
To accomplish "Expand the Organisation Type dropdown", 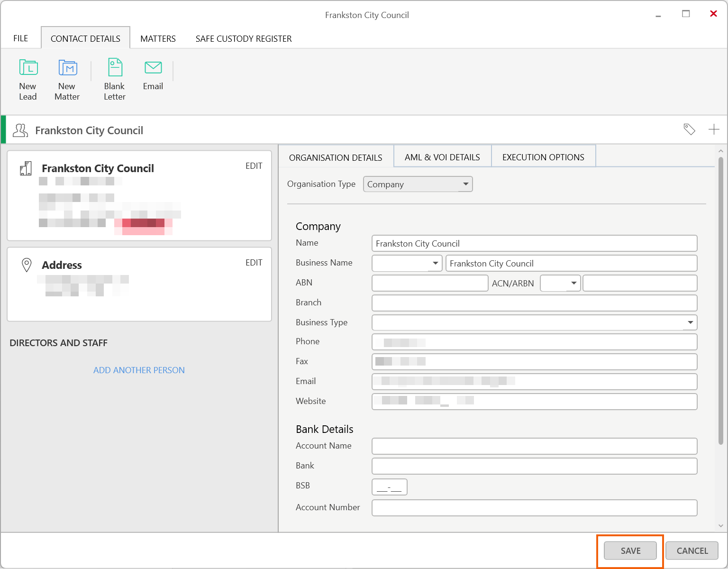I will [465, 184].
